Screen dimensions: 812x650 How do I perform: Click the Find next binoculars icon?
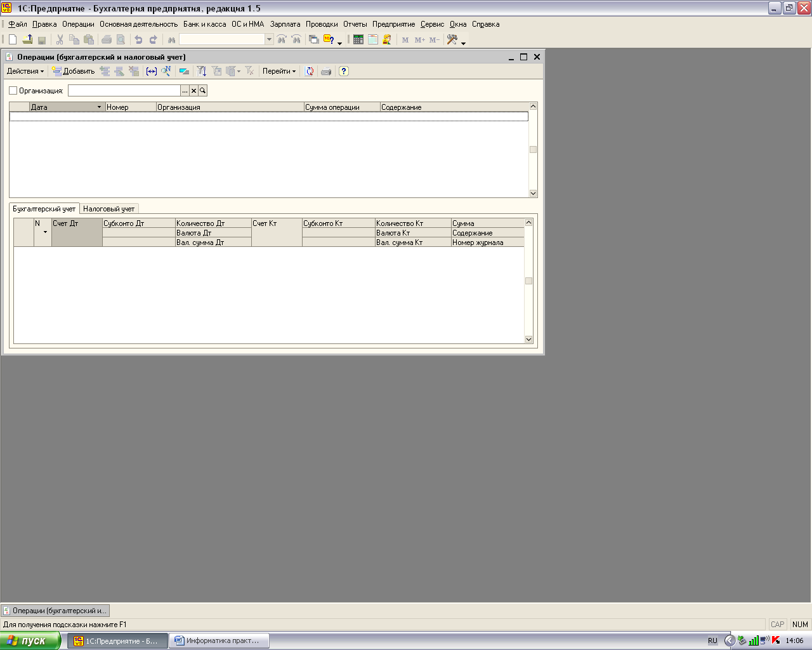282,39
